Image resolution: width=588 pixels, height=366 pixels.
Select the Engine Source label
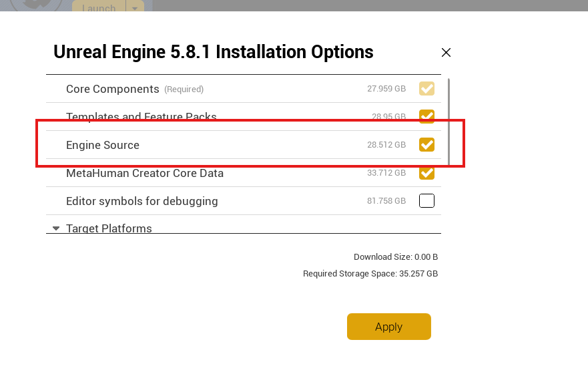tap(103, 145)
